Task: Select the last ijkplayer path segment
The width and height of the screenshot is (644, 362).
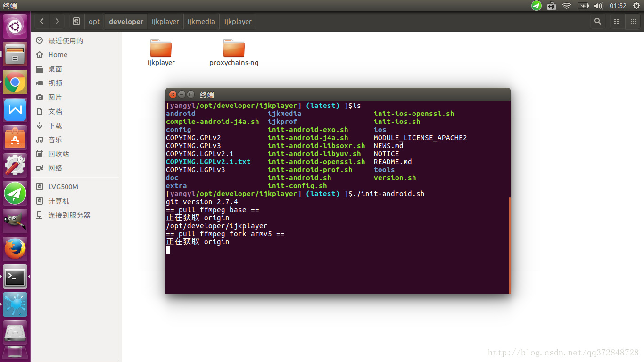Action: click(238, 21)
